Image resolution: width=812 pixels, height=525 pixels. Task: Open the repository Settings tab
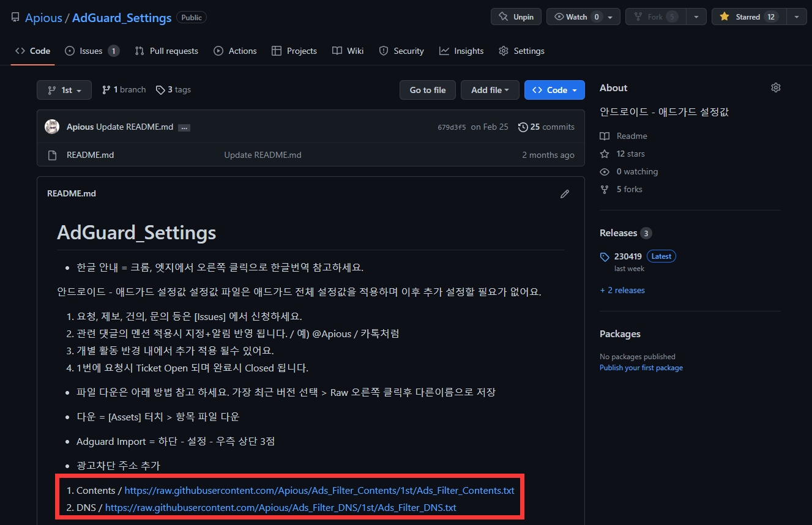click(x=521, y=51)
